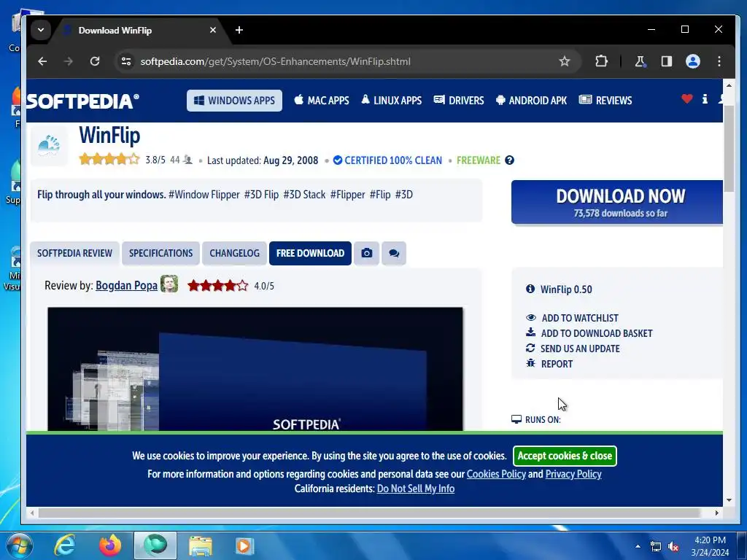The height and width of the screenshot is (560, 747).
Task: Click the address bar URL field
Action: (x=345, y=61)
